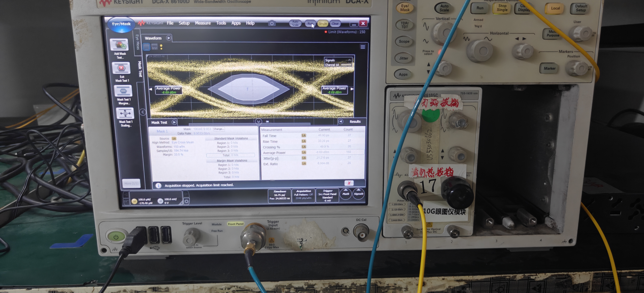Click 1A badge in Ext. Ratio row
Viewport: 644px width, 293px height.
pos(304,163)
